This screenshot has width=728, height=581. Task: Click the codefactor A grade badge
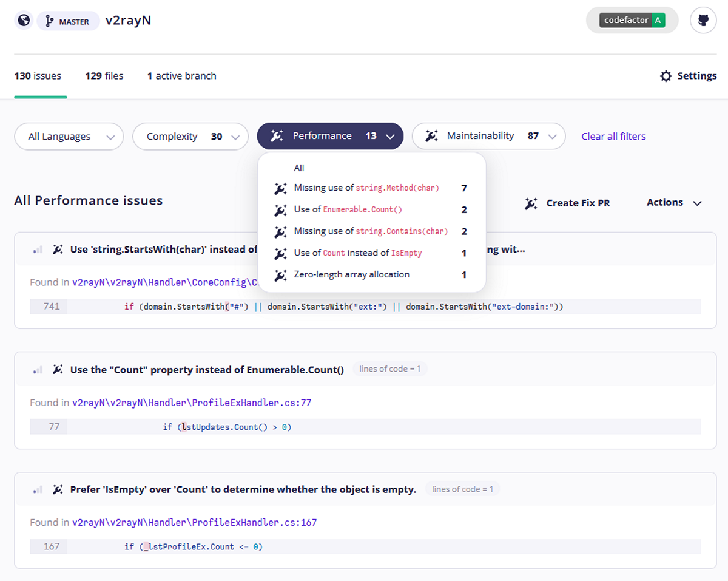632,20
